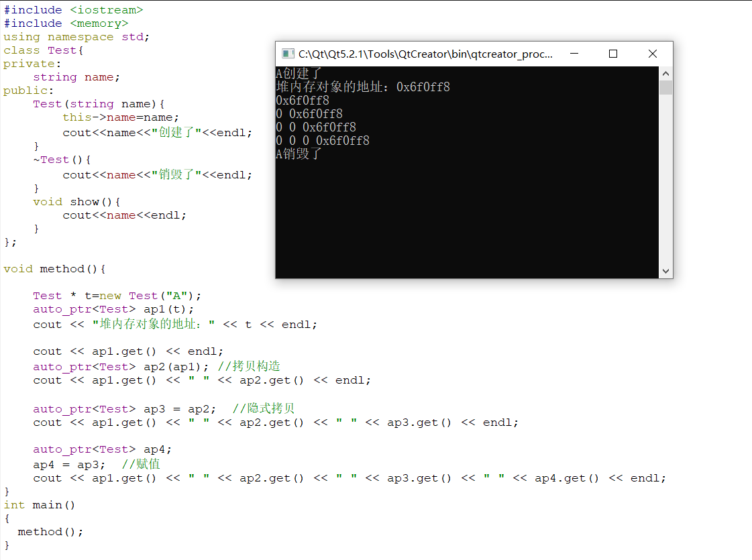752x560 pixels.
Task: Click the console scrollbar up arrow
Action: coord(665,73)
